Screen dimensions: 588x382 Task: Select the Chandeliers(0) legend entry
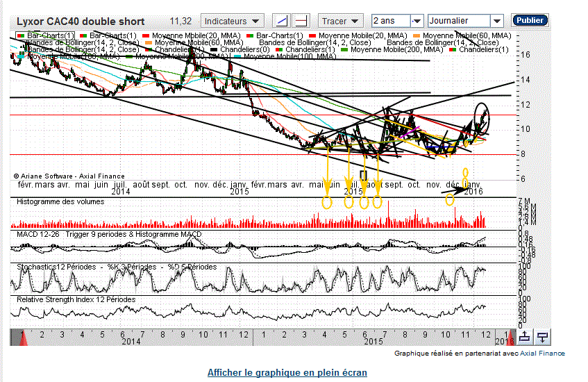click(x=240, y=49)
